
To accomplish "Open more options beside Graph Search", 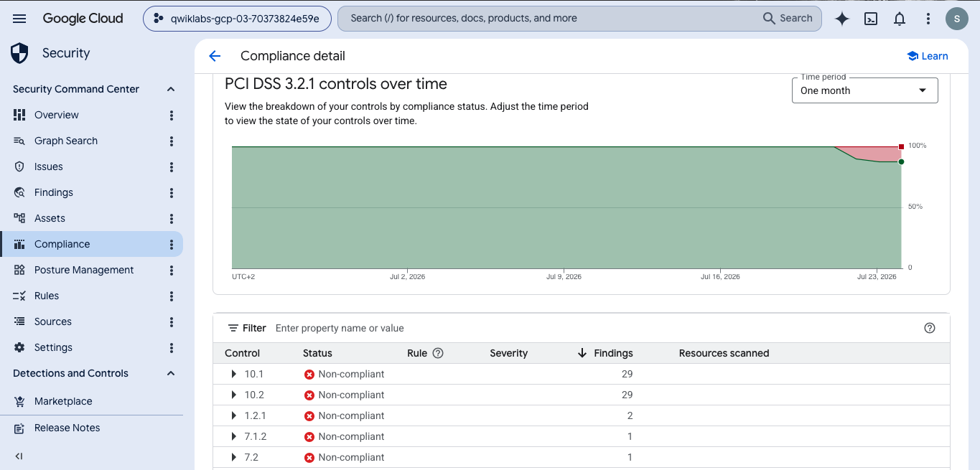I will [x=172, y=141].
